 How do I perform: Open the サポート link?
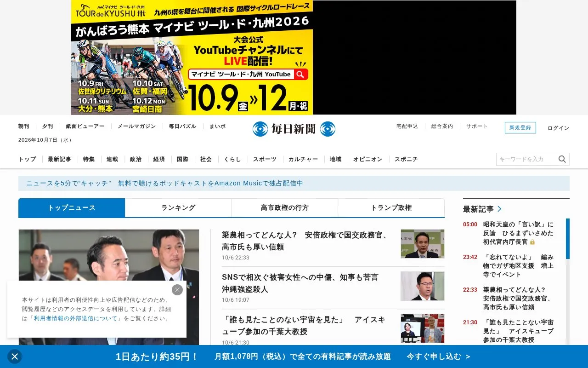click(477, 126)
